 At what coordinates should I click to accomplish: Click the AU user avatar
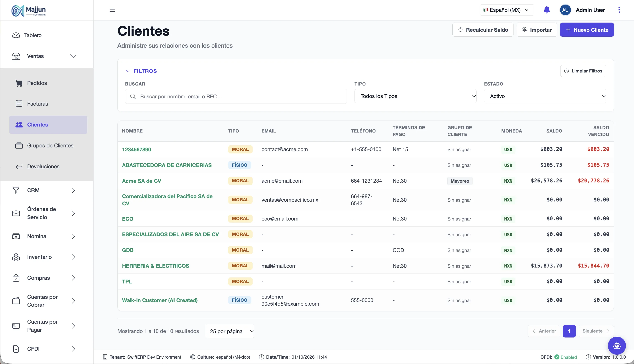[x=565, y=10]
